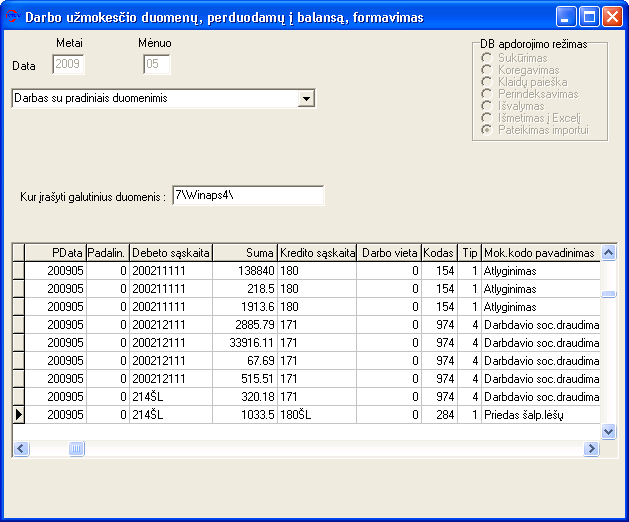Click the grid scroll left arrow

(21, 448)
